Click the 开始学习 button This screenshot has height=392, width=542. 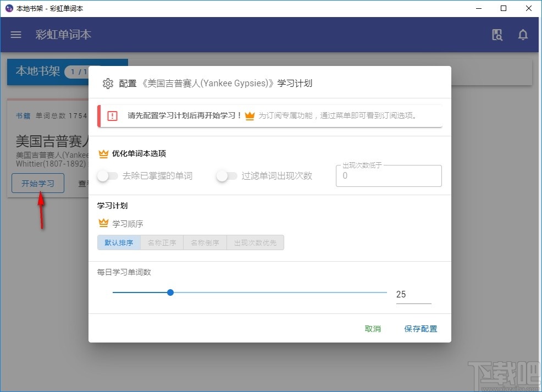[37, 183]
